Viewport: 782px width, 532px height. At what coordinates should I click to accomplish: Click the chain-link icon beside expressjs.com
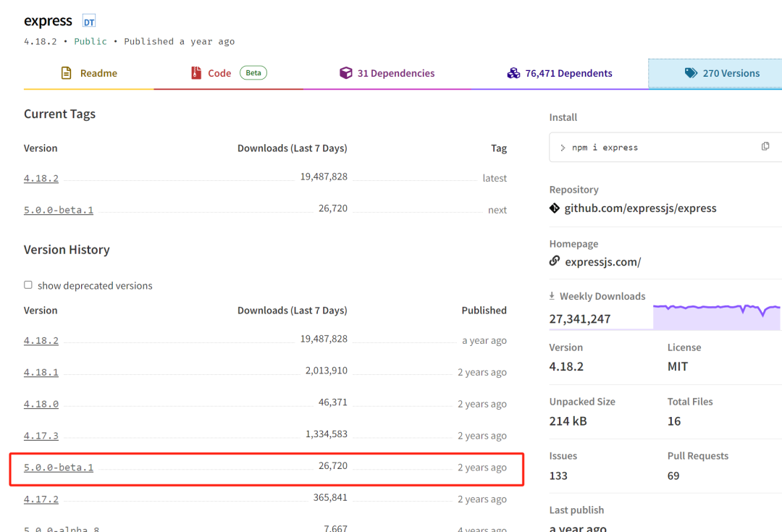554,261
